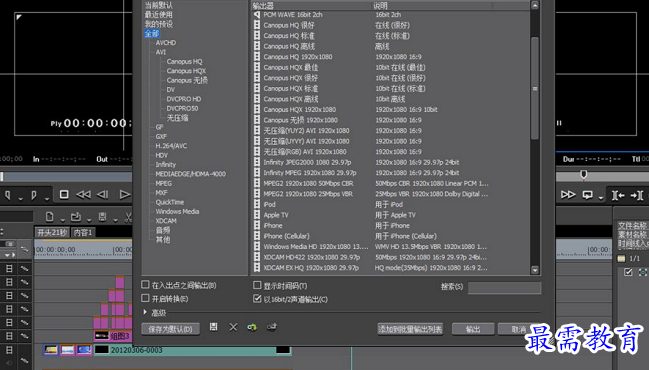Click the exporter list scrollbar thumb
The image size is (649, 370).
535,88
